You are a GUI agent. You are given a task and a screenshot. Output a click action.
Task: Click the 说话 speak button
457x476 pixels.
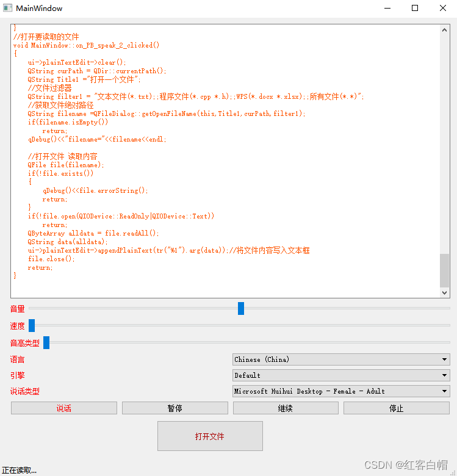pyautogui.click(x=64, y=408)
